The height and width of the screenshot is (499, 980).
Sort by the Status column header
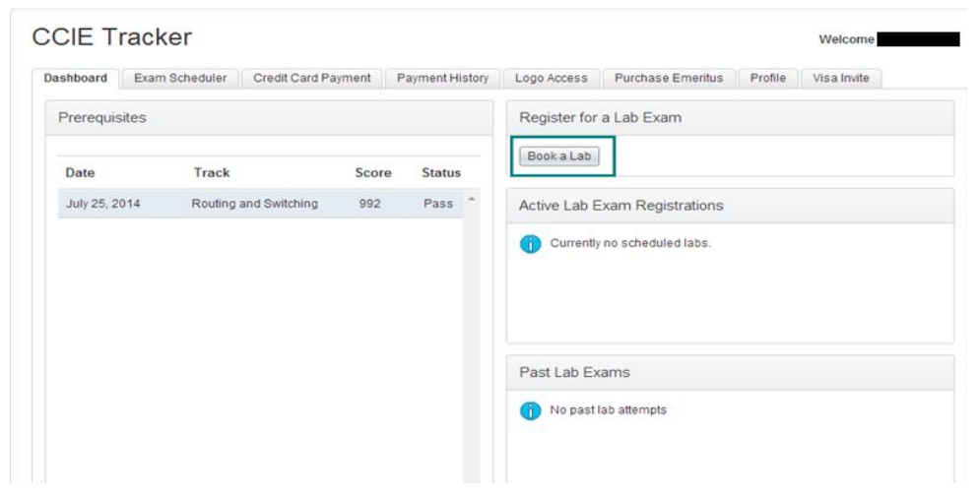point(441,173)
